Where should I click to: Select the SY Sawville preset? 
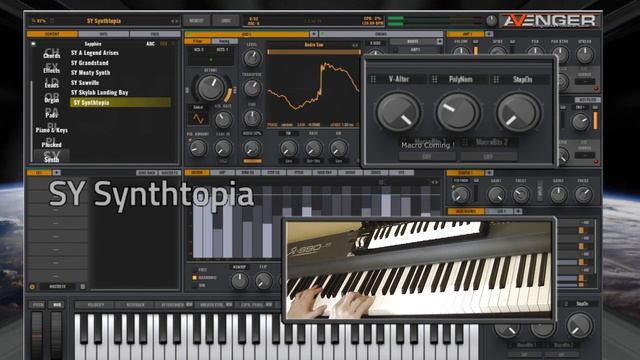(85, 82)
